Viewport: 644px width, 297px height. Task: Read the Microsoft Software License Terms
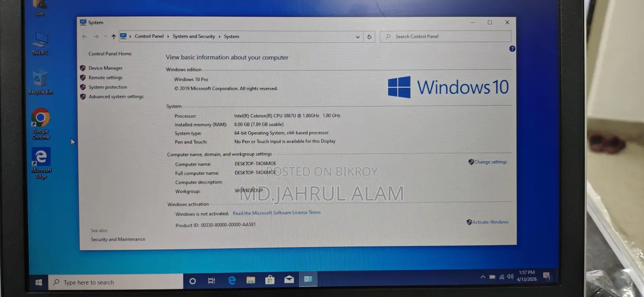[x=277, y=213]
